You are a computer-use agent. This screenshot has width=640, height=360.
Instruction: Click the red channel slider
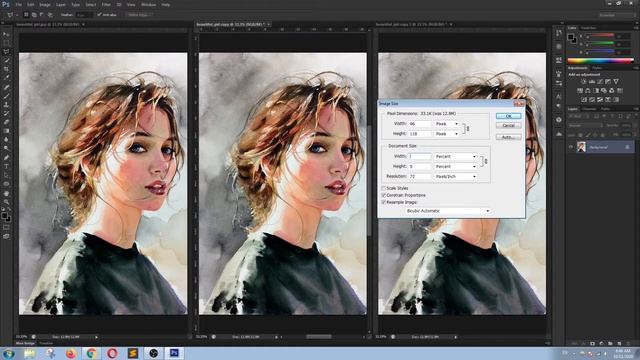[600, 36]
